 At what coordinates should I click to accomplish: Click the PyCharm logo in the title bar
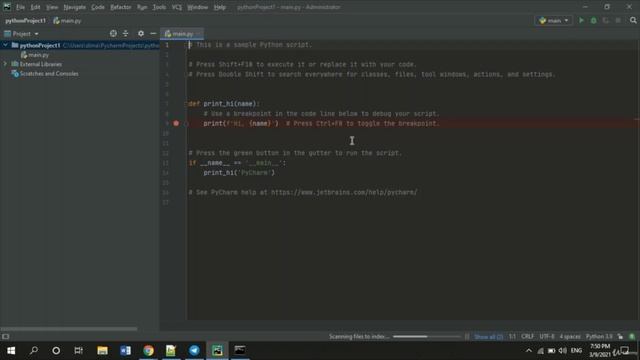pos(7,7)
